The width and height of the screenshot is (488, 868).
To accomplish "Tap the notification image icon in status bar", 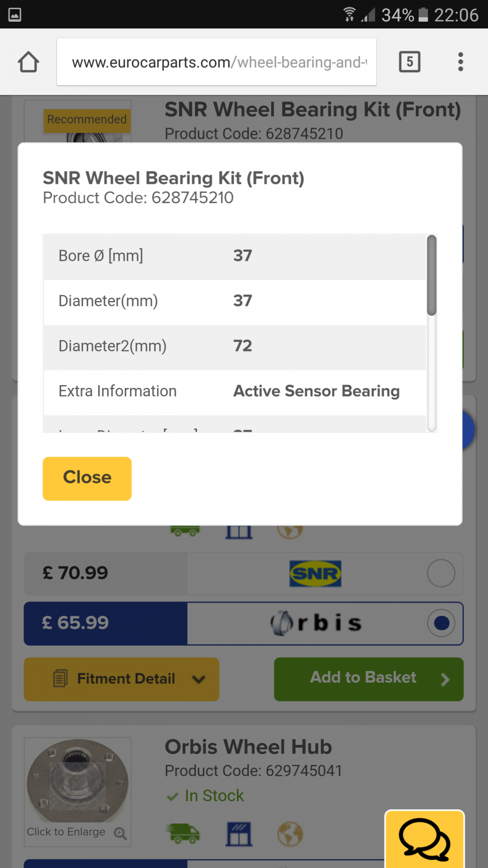I will tap(15, 15).
